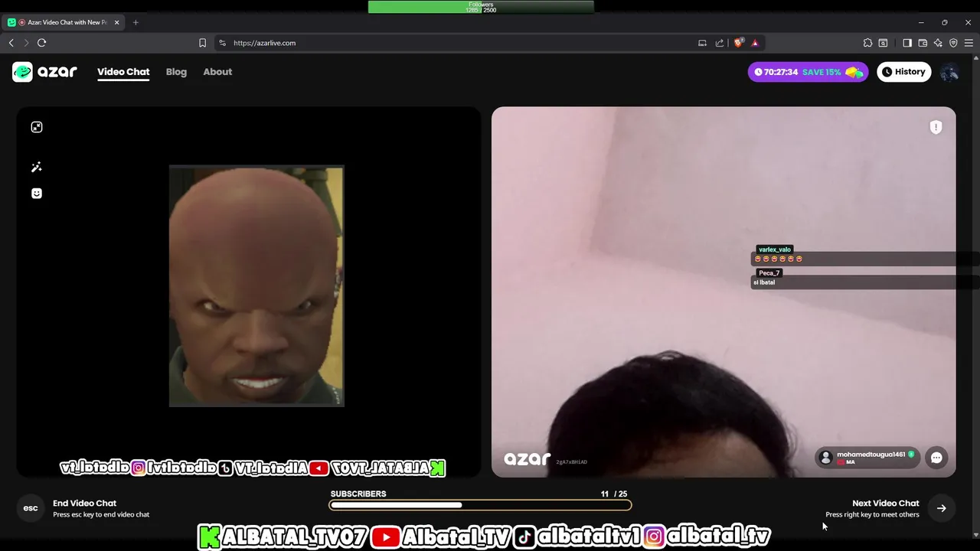Open Leo AI assistant

(x=938, y=43)
